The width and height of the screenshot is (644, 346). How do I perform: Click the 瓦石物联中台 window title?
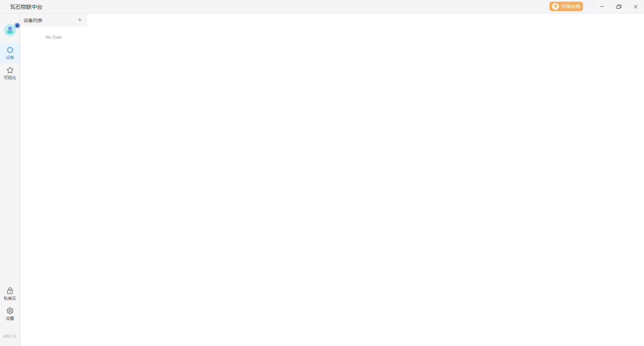click(26, 7)
